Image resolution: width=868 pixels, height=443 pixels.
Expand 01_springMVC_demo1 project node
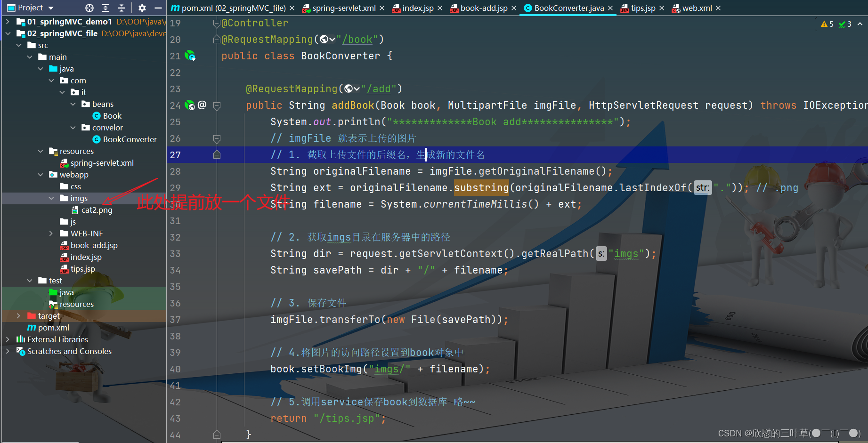pos(8,22)
